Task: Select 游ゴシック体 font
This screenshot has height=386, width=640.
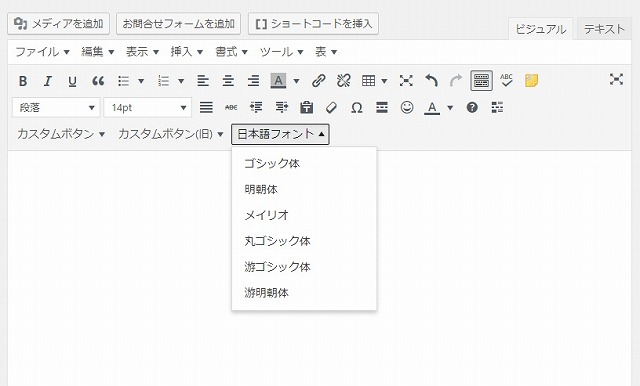Action: pyautogui.click(x=304, y=267)
